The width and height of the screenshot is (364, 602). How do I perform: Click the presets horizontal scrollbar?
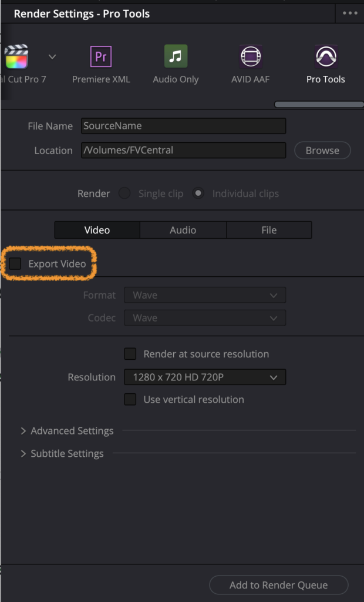(x=319, y=105)
